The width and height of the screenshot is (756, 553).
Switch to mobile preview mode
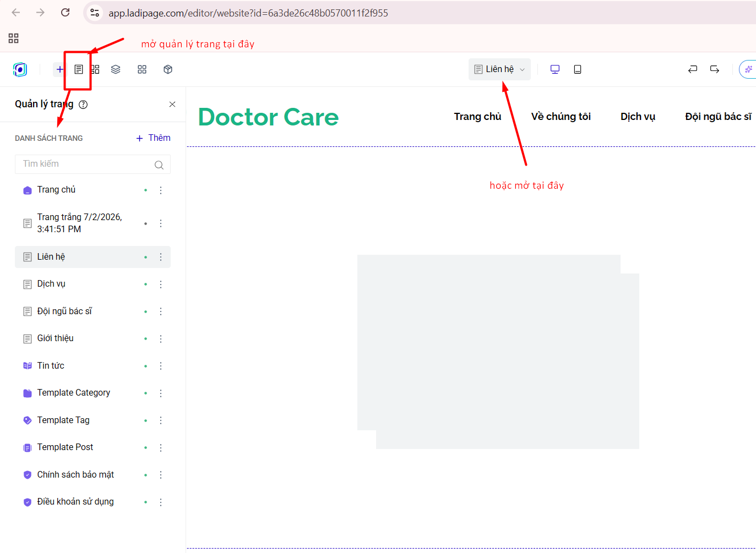[578, 69]
